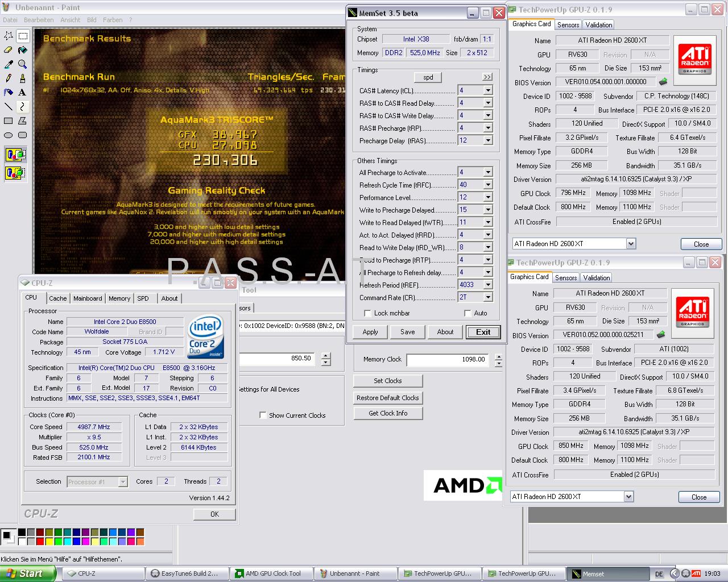Screen dimensions: 728x582
Task: Choose the Brush tool in Paint
Action: (23, 78)
